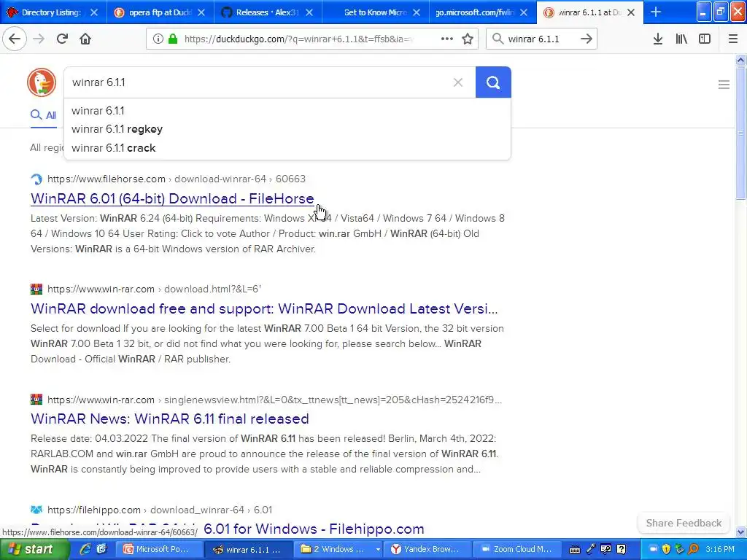
Task: Focus the toolbar search box
Action: [542, 39]
